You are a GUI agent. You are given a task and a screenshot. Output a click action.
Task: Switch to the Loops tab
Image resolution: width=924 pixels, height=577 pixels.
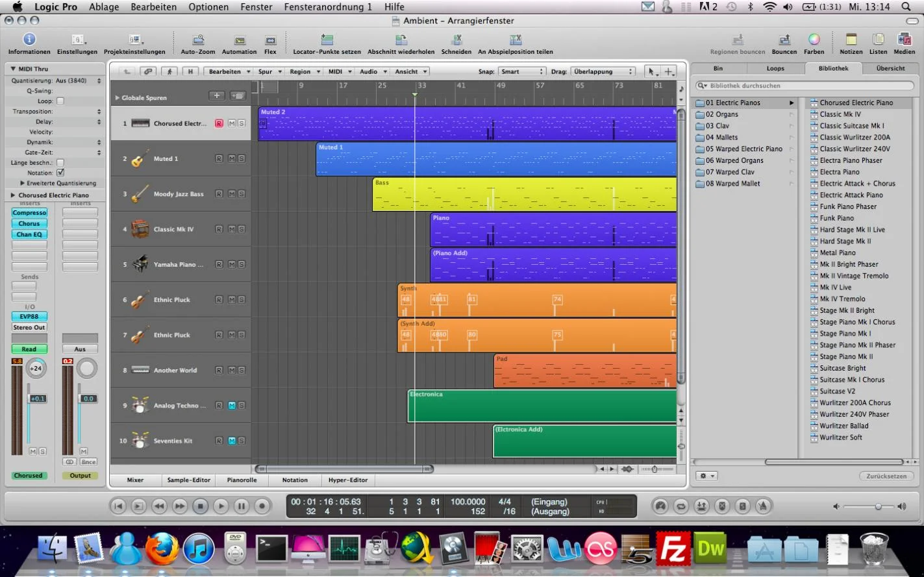click(x=775, y=68)
